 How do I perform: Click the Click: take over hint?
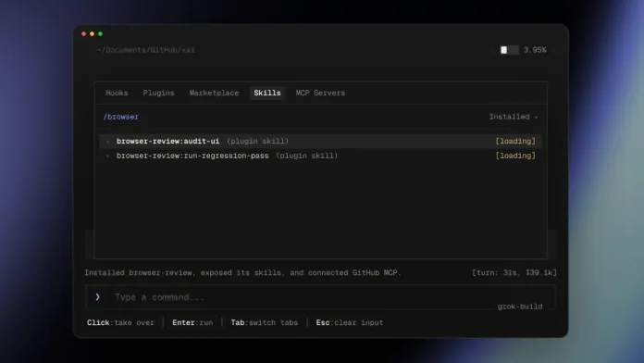click(120, 322)
